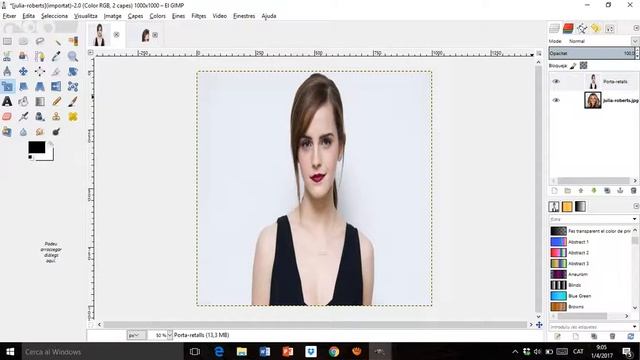Select the Rectangle Select tool
This screenshot has width=640, height=360.
pyautogui.click(x=7, y=41)
